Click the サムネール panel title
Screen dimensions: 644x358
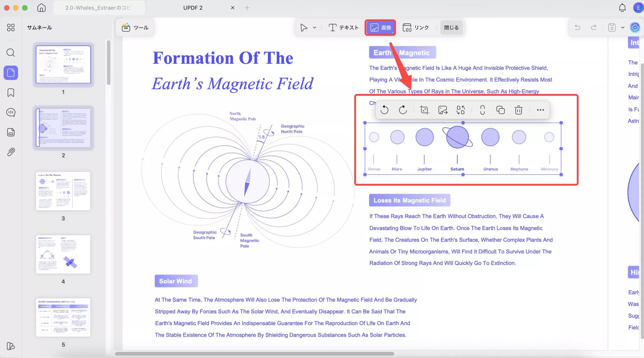(x=39, y=28)
